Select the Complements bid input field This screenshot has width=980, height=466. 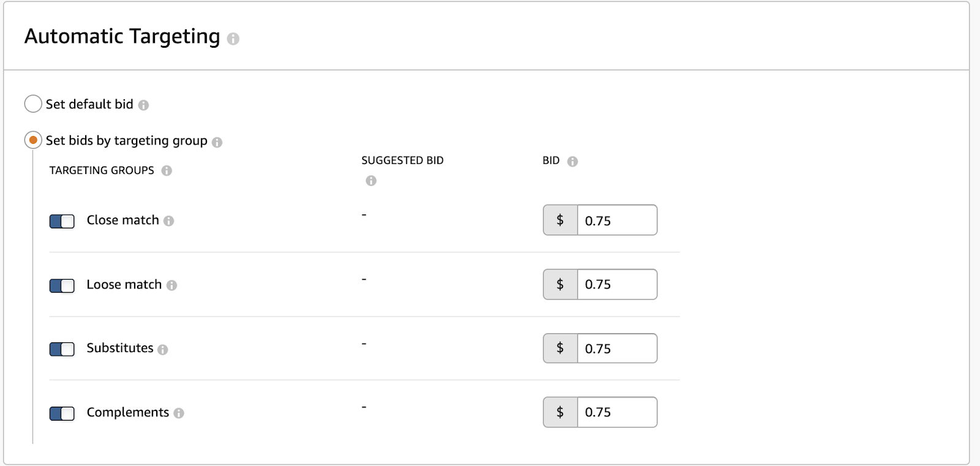616,412
